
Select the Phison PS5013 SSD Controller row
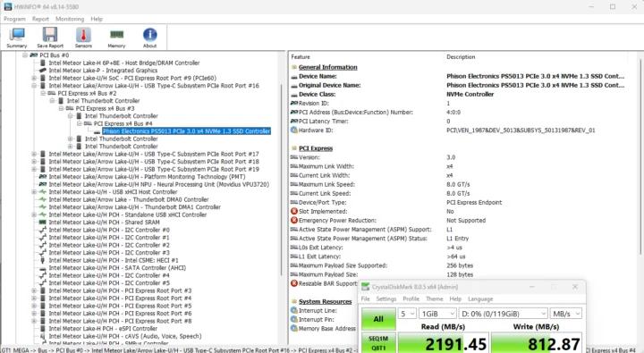186,131
